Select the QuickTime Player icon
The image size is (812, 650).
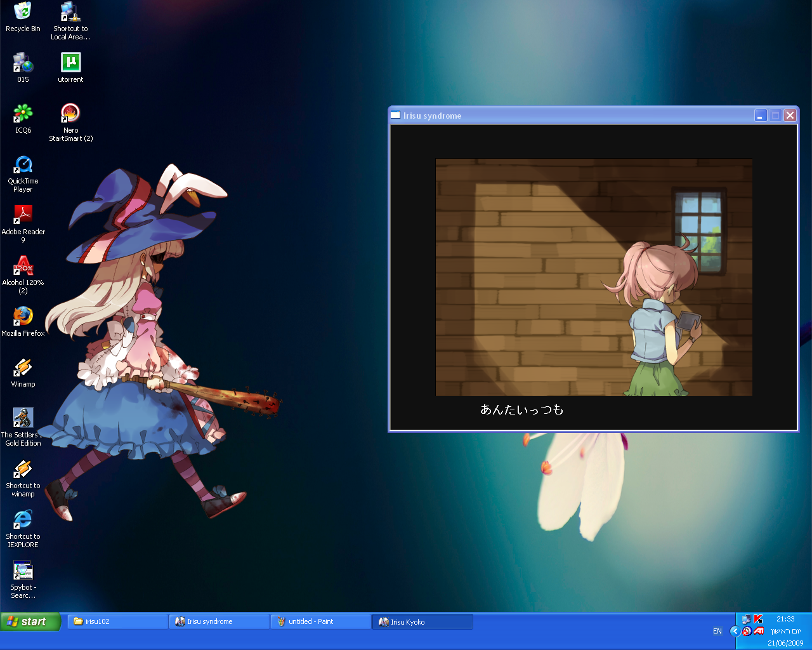click(23, 173)
